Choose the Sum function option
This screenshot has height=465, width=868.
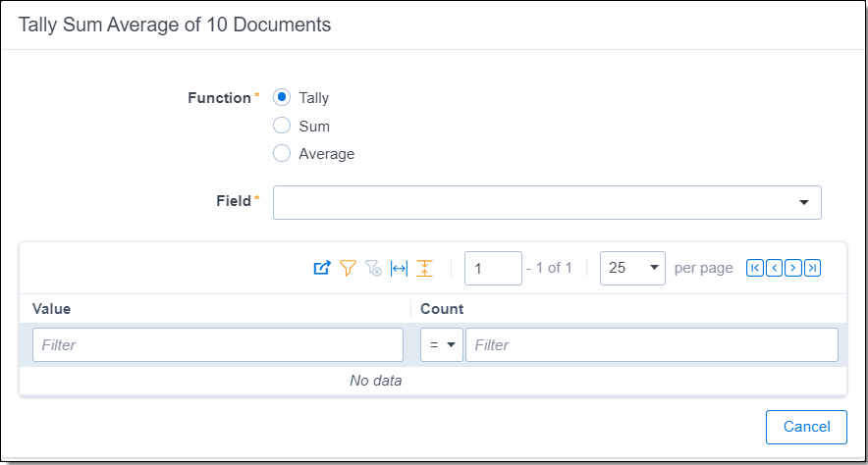282,126
